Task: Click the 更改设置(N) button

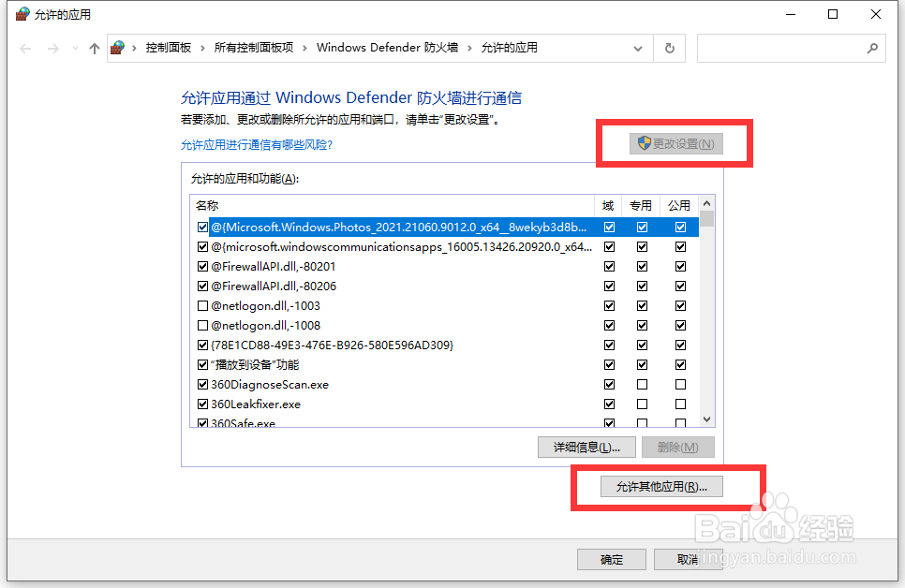Action: (675, 143)
